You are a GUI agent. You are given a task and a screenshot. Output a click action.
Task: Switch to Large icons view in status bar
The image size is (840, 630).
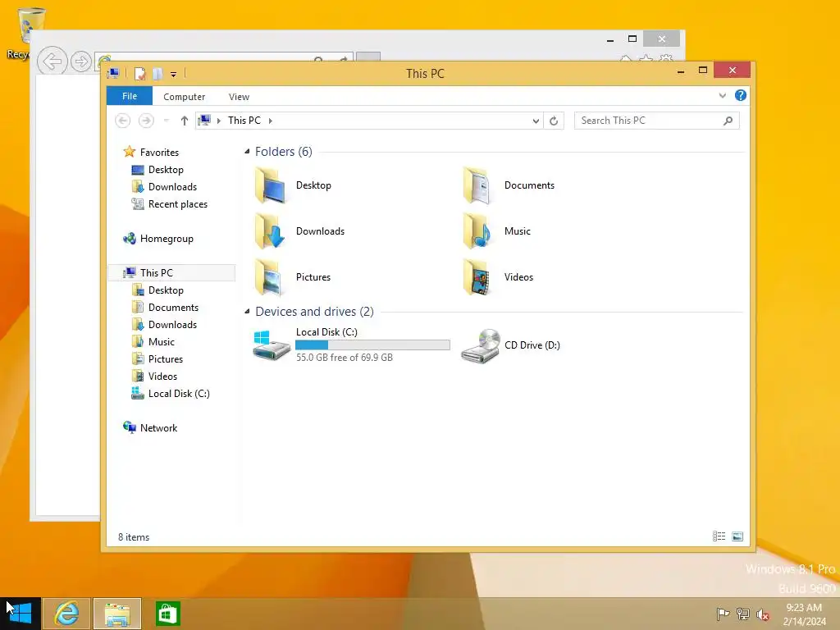[737, 536]
